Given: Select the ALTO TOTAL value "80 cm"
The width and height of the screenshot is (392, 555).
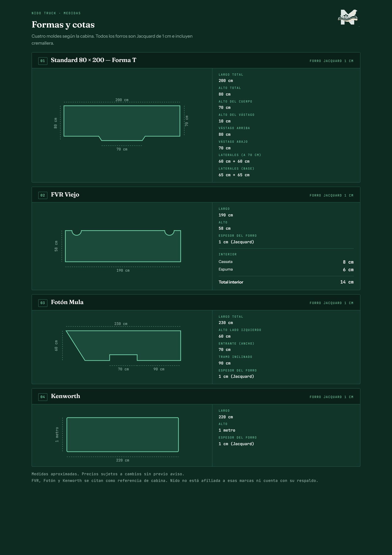Looking at the screenshot, I should click(224, 94).
